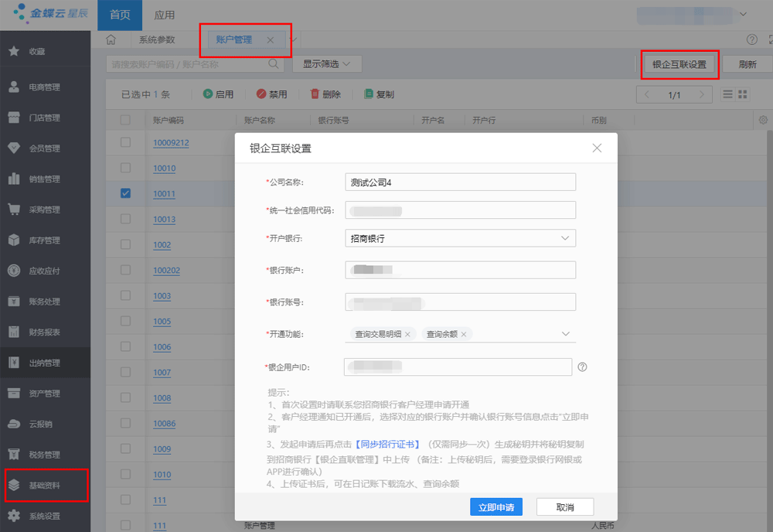Open 税务管理 tax module
Viewport: 773px width, 532px height.
[44, 455]
